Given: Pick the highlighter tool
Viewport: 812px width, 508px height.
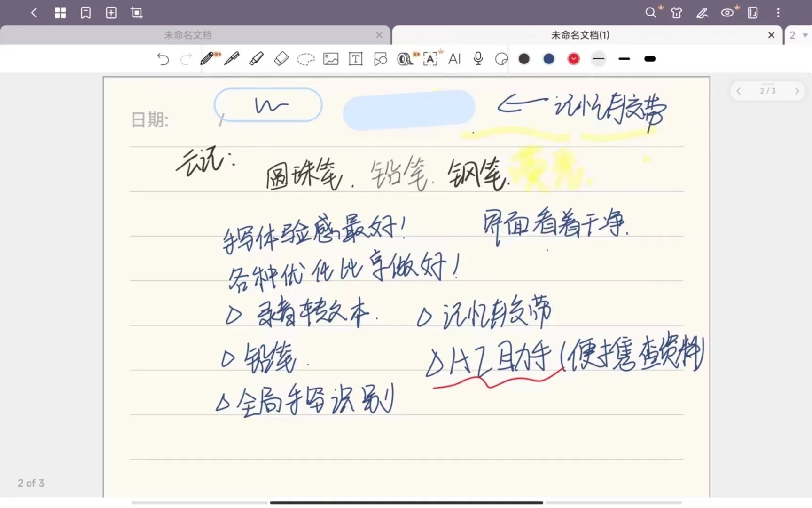Looking at the screenshot, I should pos(256,59).
